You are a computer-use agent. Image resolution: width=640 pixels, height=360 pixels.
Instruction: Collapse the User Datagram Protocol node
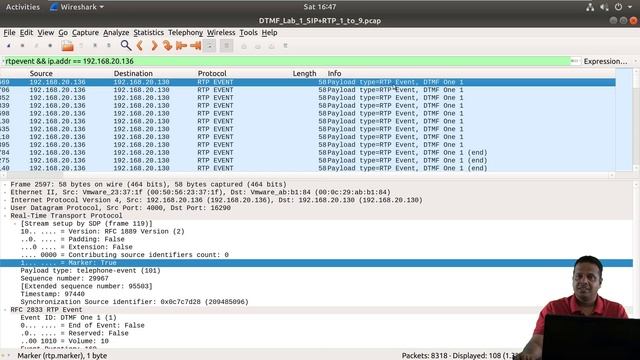(x=5, y=208)
